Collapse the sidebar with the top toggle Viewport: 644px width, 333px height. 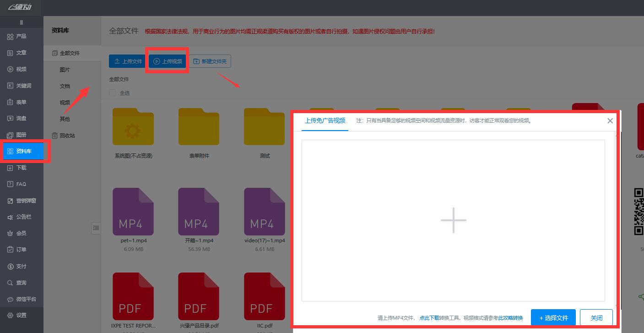21,22
